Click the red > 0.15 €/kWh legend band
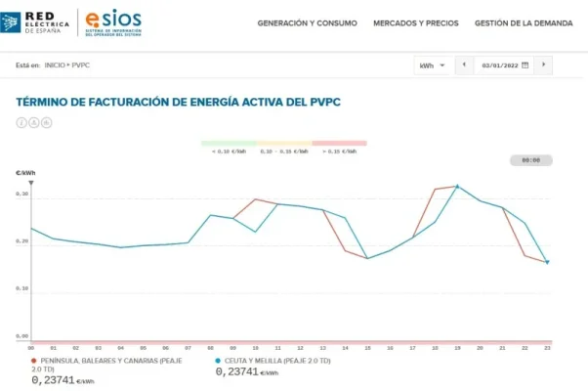This screenshot has width=588, height=391. click(339, 143)
